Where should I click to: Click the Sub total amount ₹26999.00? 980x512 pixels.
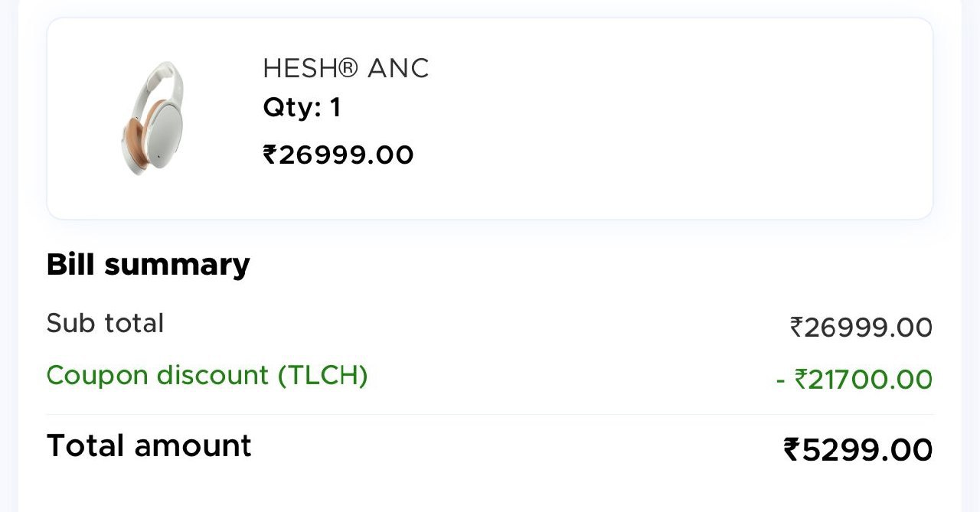(x=861, y=328)
